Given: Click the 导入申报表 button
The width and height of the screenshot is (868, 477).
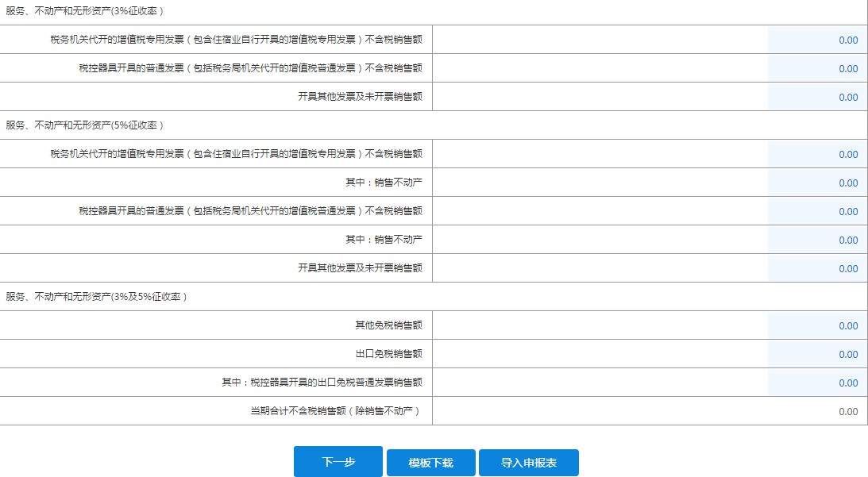Looking at the screenshot, I should (x=529, y=462).
